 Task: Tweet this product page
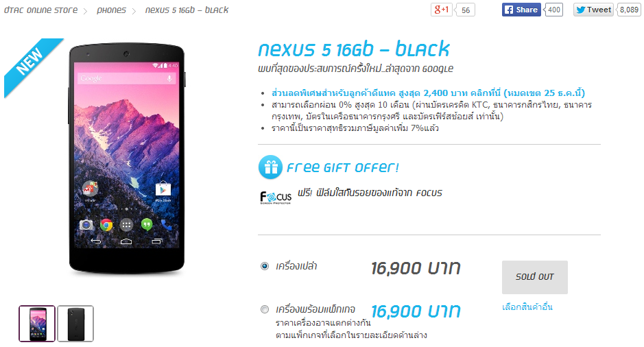coord(593,10)
